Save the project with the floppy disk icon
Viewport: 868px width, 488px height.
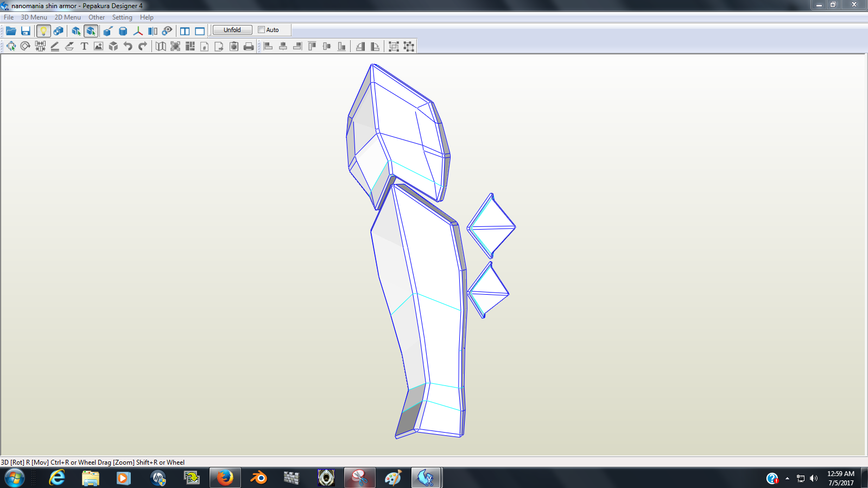click(26, 31)
